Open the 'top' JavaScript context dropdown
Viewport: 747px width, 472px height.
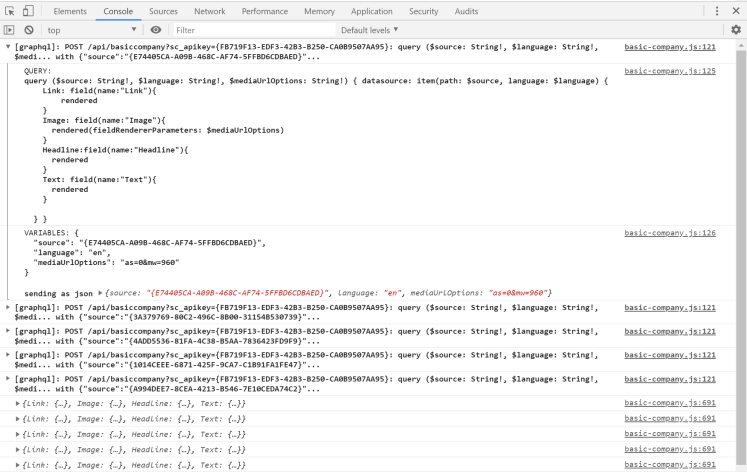click(x=92, y=30)
